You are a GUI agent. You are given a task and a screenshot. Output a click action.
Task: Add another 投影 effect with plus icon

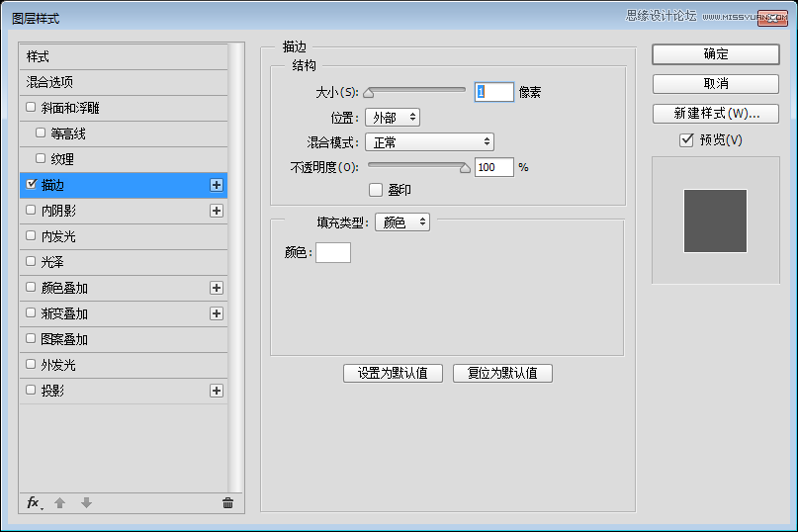(x=217, y=391)
